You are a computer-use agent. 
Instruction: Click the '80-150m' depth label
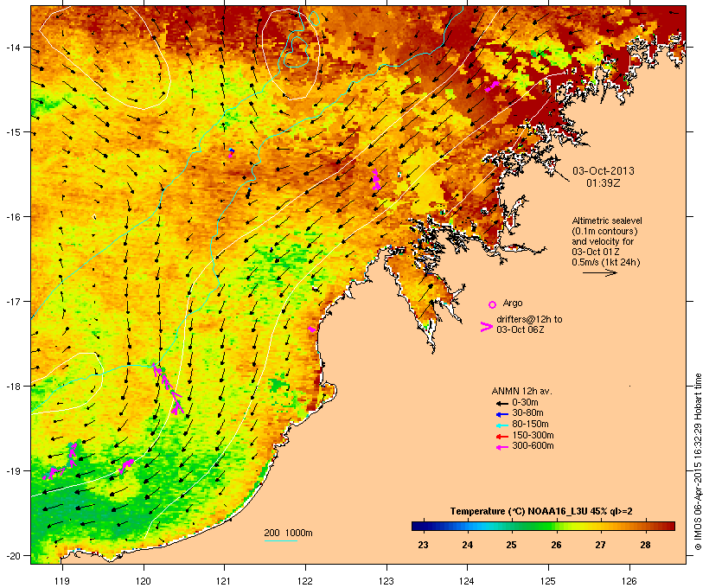pos(530,425)
